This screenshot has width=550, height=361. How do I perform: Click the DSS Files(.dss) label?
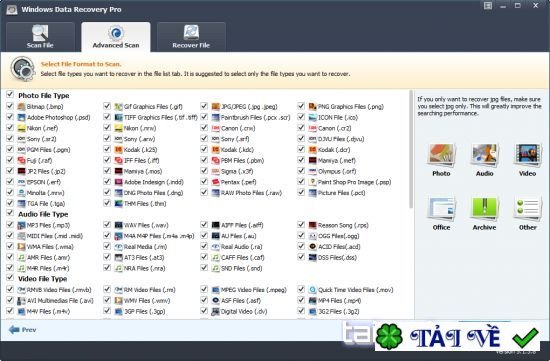pos(337,258)
